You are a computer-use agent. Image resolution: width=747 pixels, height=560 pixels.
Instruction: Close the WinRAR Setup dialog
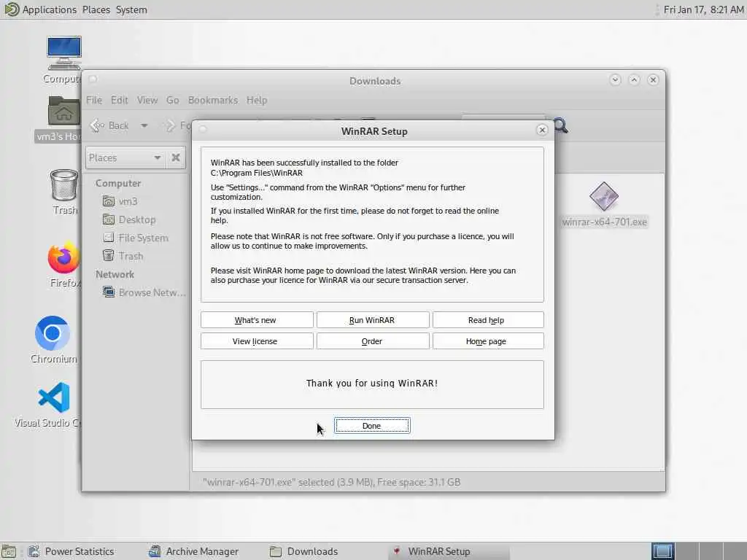pyautogui.click(x=542, y=130)
